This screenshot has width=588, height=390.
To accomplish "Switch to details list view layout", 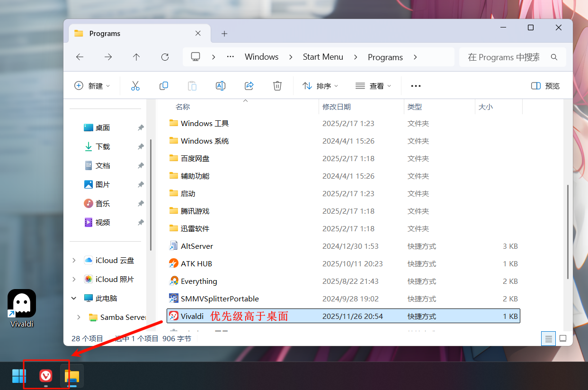I will 548,338.
